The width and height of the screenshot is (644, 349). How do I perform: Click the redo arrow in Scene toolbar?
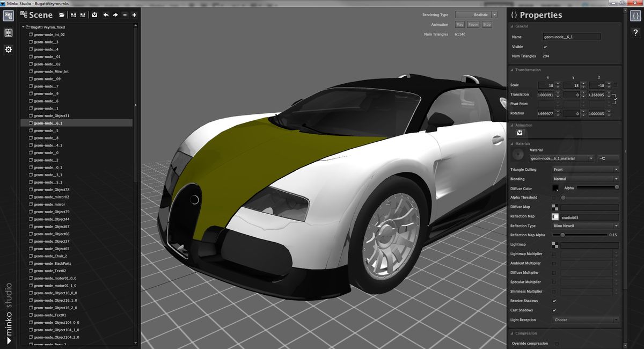point(115,15)
